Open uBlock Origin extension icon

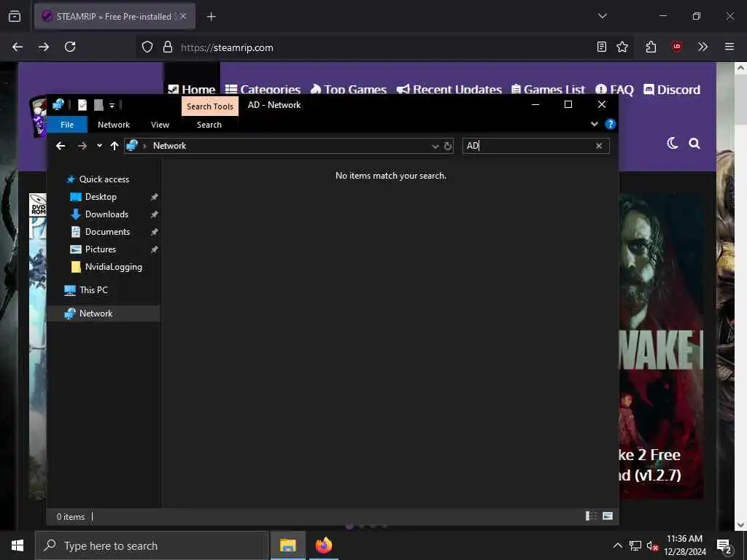pos(676,47)
